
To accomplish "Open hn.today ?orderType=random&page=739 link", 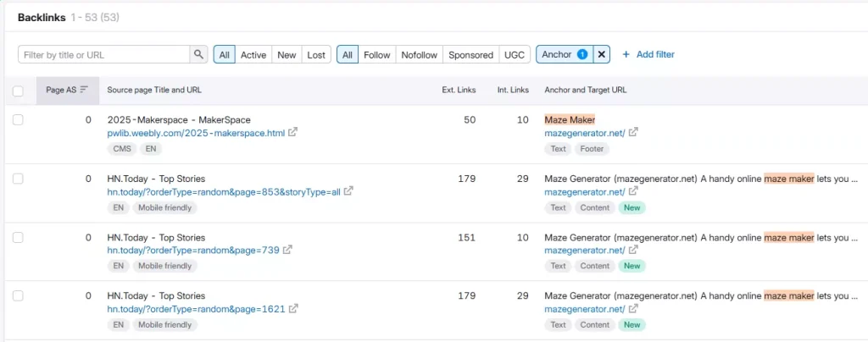I will click(x=192, y=251).
